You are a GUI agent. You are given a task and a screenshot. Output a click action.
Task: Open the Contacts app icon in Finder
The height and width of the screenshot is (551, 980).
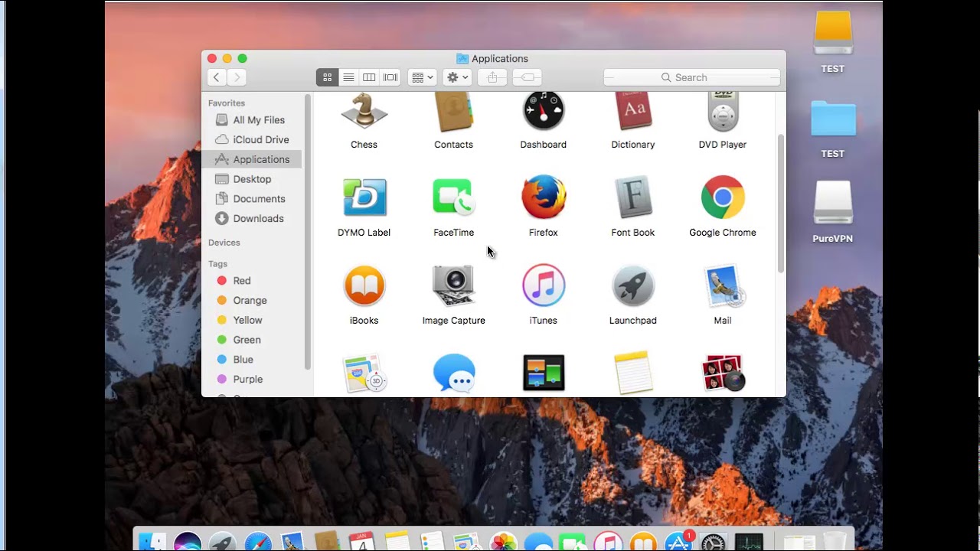point(453,112)
